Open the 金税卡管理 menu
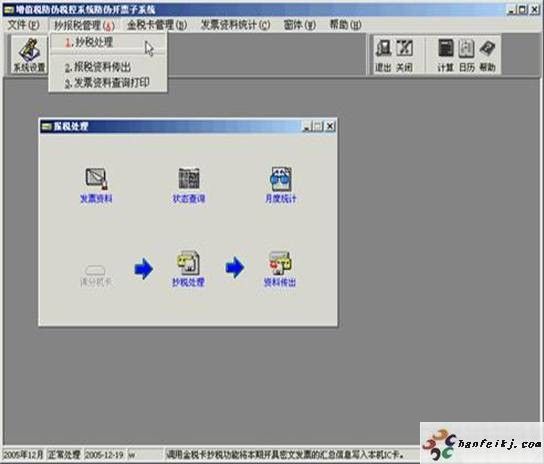 tap(157, 25)
